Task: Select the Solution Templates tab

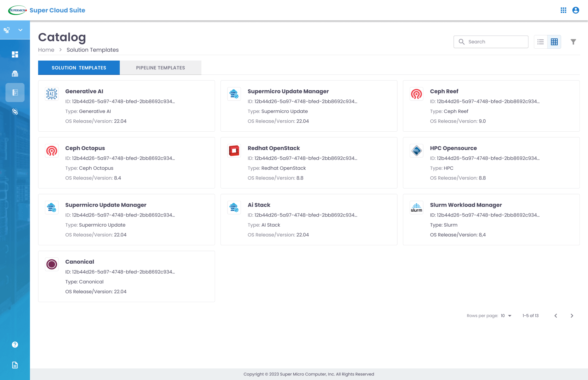Action: point(79,68)
